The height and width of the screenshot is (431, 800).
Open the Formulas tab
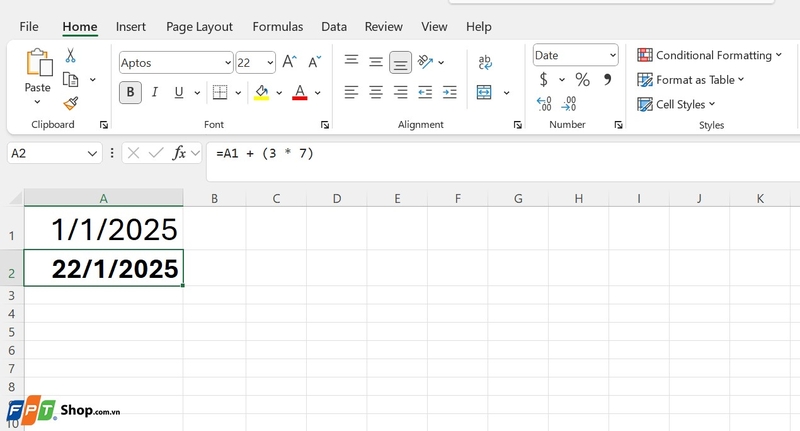(x=278, y=27)
